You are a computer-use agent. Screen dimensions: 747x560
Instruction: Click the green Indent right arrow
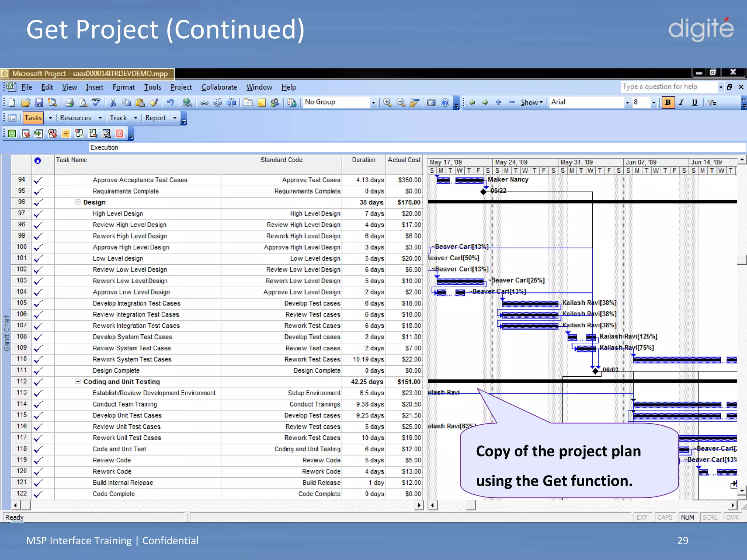tap(485, 102)
